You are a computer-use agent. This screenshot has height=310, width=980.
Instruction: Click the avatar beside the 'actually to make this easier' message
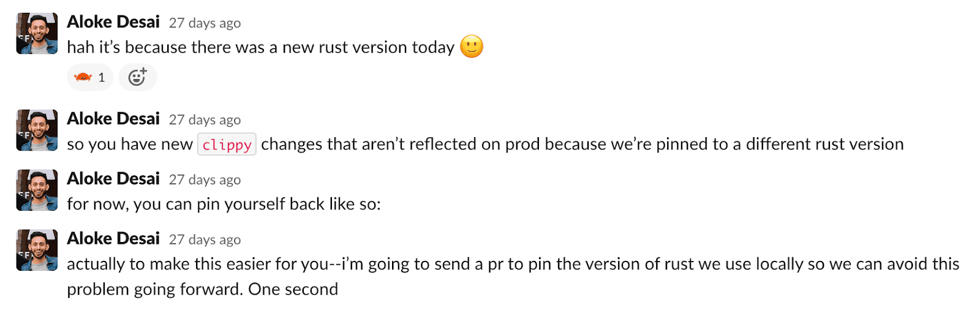coord(37,251)
